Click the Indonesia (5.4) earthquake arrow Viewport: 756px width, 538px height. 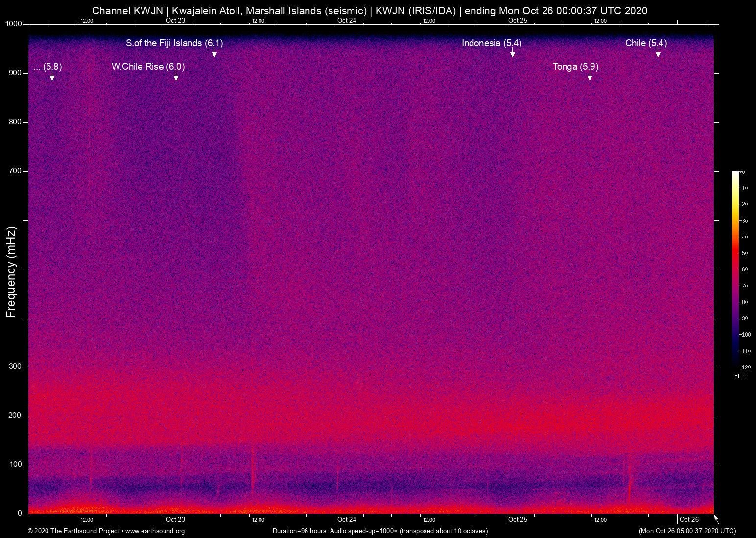[x=513, y=52]
